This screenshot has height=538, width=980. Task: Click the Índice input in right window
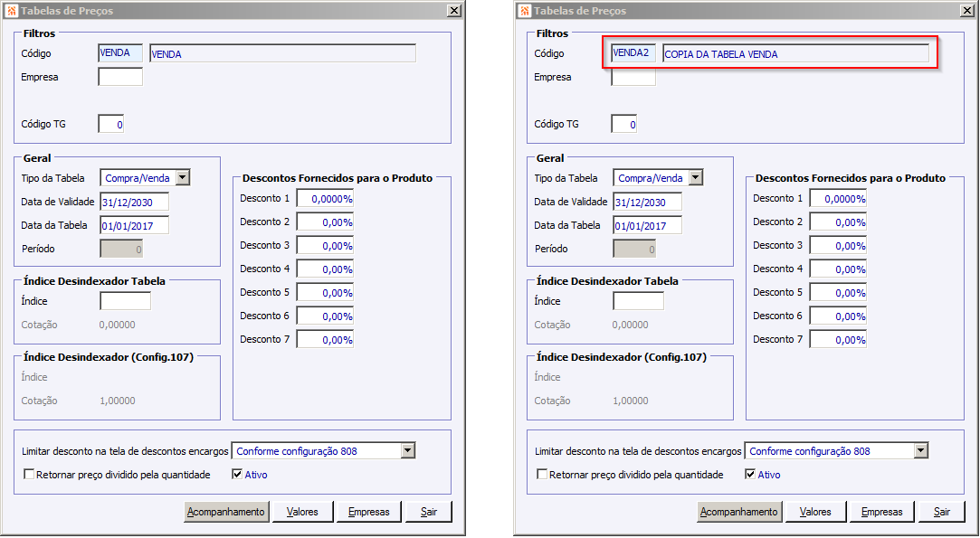point(639,300)
